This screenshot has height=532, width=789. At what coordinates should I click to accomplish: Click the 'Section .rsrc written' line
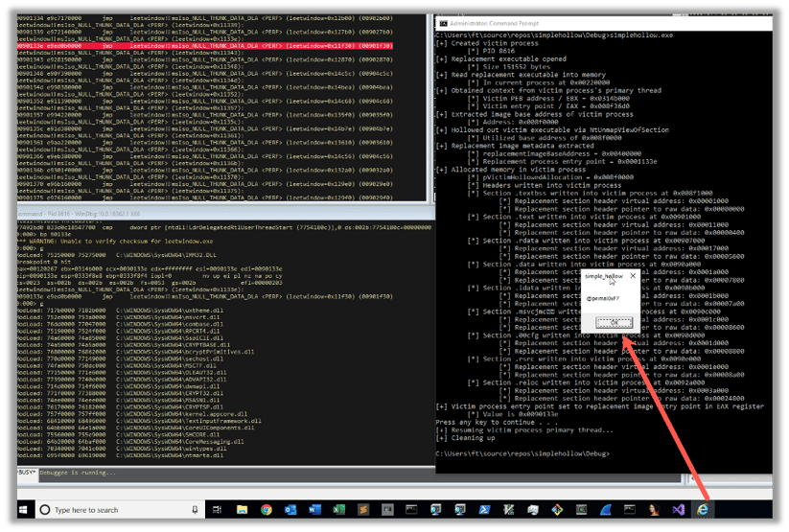pyautogui.click(x=584, y=359)
